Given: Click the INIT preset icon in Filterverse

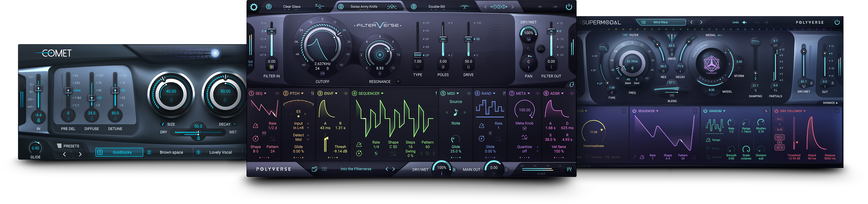Looking at the screenshot, I should pyautogui.click(x=314, y=169).
